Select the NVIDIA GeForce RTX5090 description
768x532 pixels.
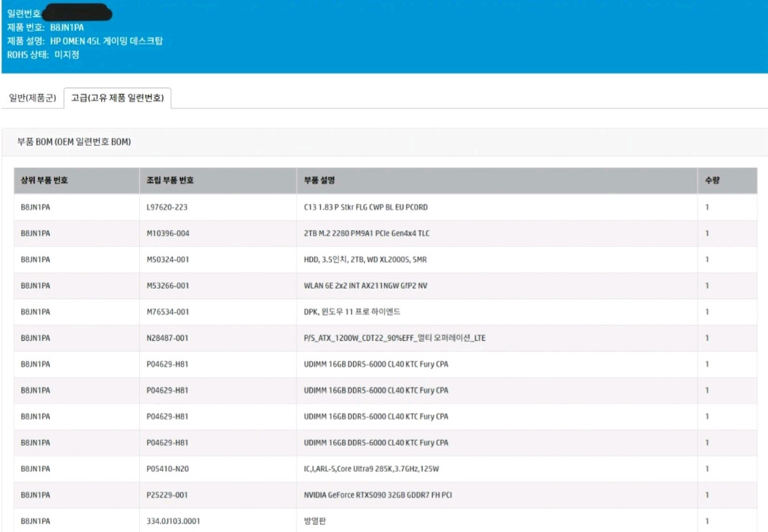pyautogui.click(x=378, y=495)
